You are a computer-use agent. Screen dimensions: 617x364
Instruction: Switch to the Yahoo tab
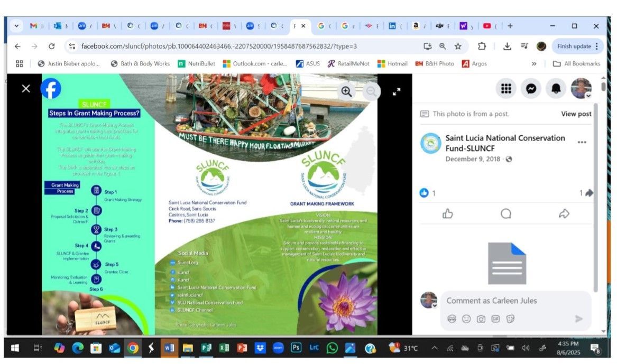(466, 26)
